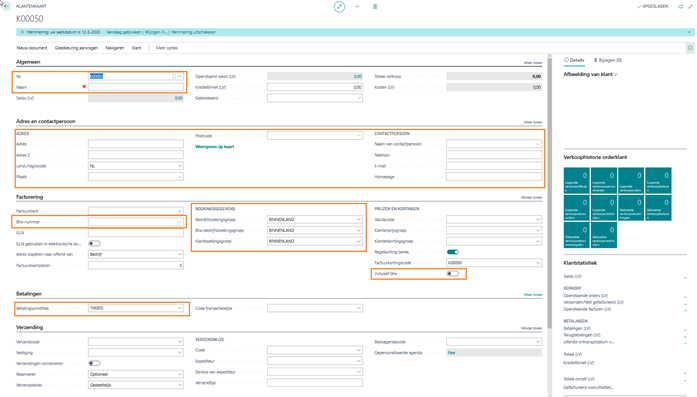The width and height of the screenshot is (697, 397).
Task: Open the Valutacode dropdown
Action: click(x=538, y=220)
